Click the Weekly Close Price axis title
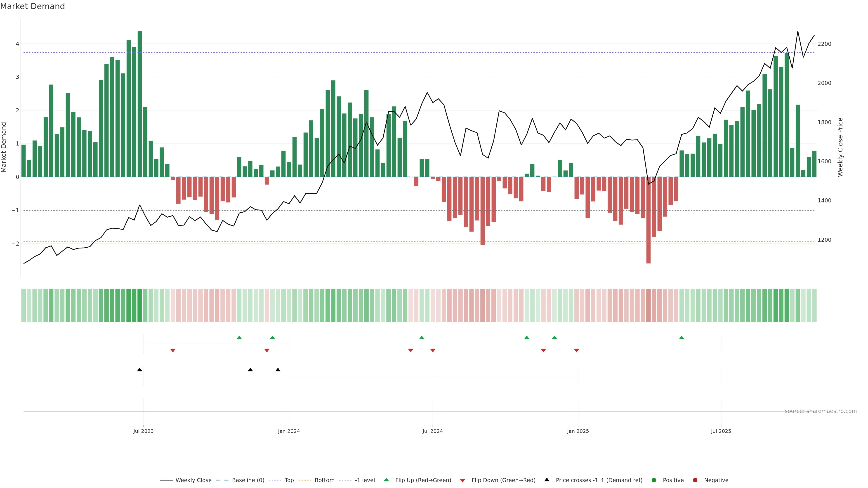868x488 pixels. point(840,147)
